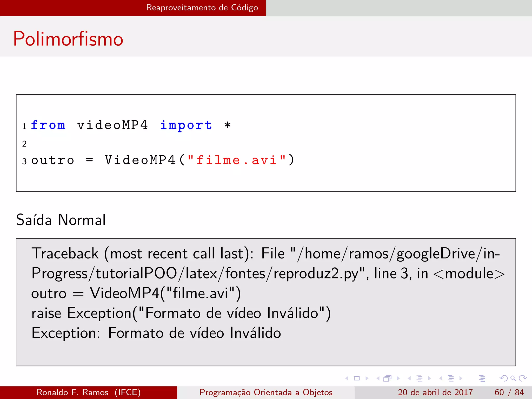This screenshot has width=532, height=399.
Task: Click line number 3 in code listing
Action: 24,161
